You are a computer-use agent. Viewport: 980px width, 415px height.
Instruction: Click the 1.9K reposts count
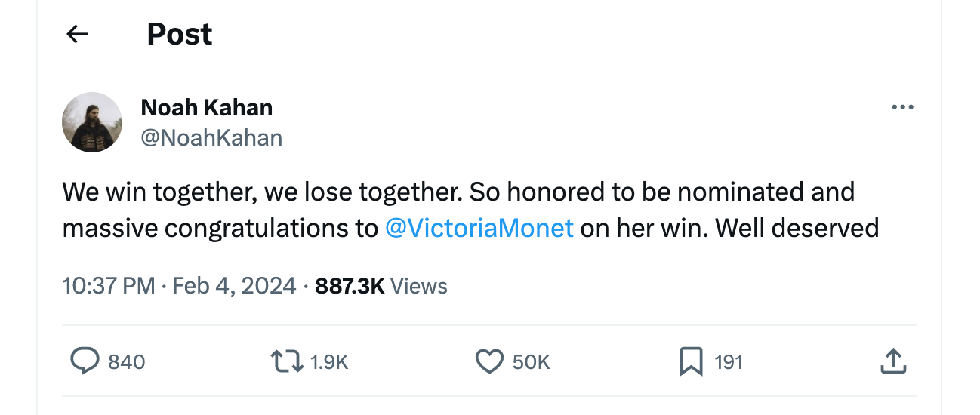pos(329,362)
